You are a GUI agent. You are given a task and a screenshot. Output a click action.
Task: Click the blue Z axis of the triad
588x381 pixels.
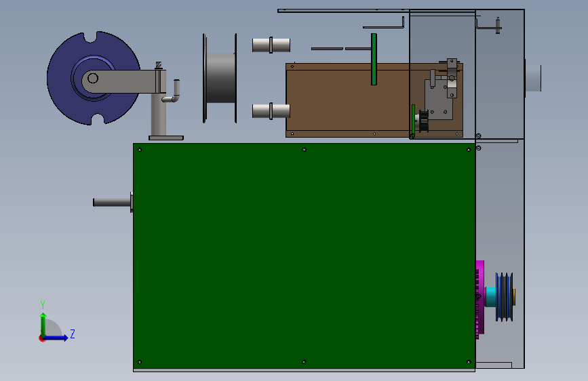pyautogui.click(x=56, y=338)
